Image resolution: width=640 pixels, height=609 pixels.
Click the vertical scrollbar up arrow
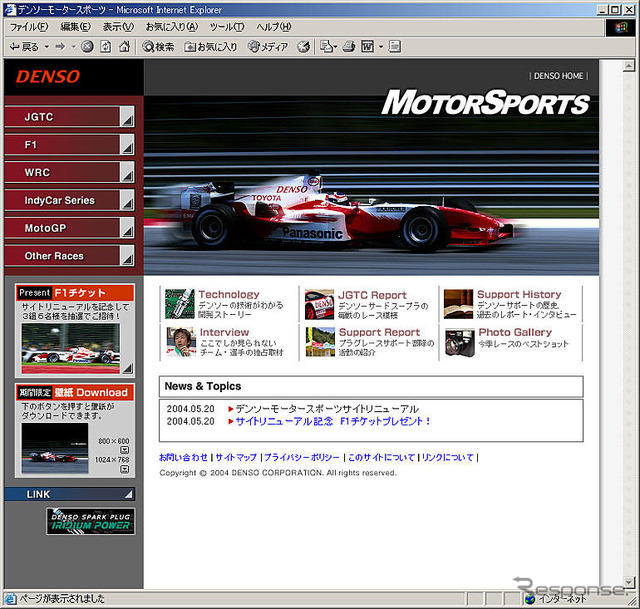[x=629, y=65]
